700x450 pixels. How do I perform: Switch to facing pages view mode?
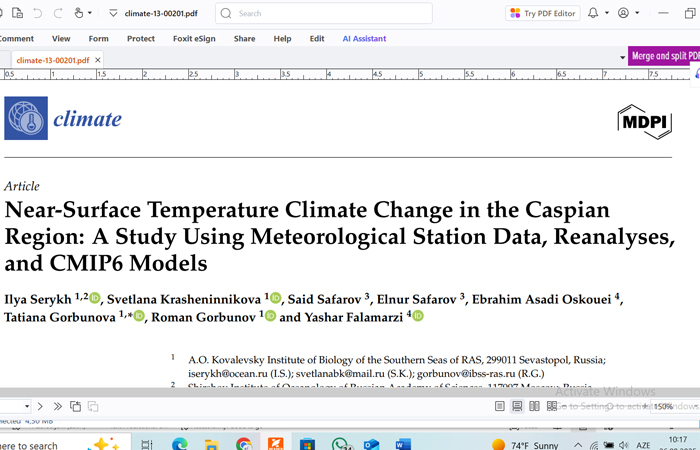534,406
